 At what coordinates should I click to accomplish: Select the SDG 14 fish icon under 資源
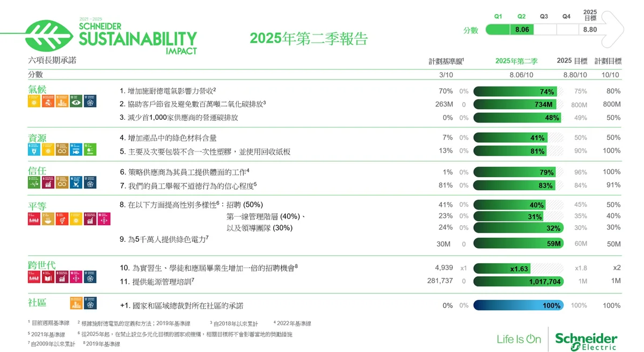point(76,149)
